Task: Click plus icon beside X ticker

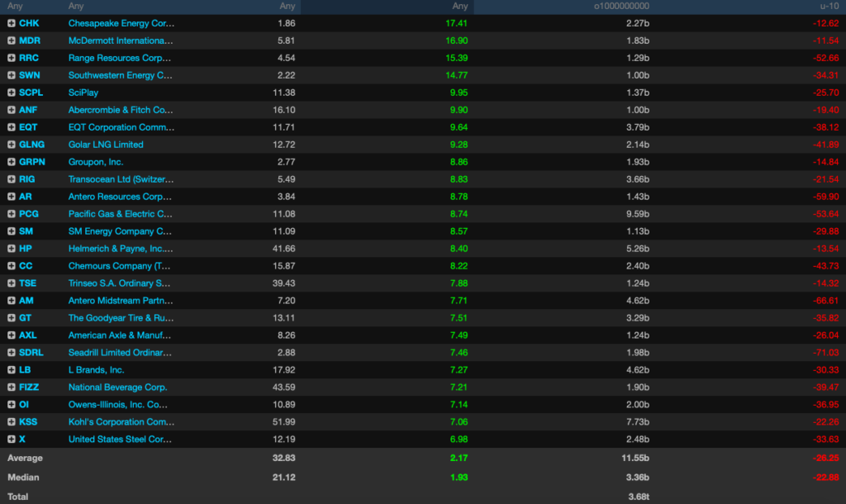Action: tap(12, 439)
